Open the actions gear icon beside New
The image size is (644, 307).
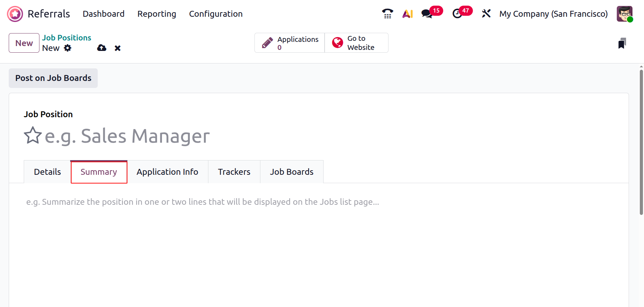(x=68, y=48)
